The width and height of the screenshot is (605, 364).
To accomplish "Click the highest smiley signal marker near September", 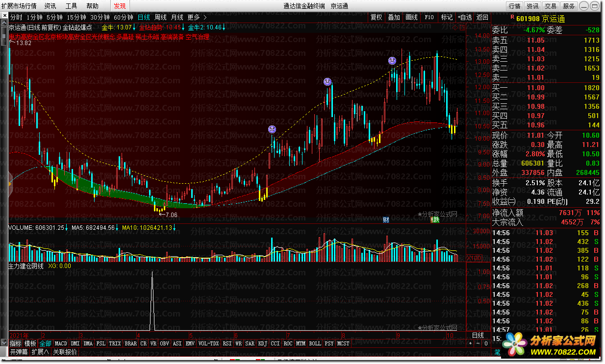I will tap(392, 61).
